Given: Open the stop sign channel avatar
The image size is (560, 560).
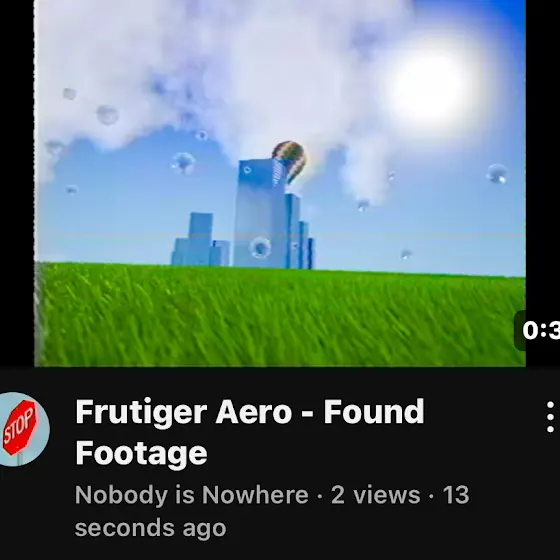Looking at the screenshot, I should (22, 429).
